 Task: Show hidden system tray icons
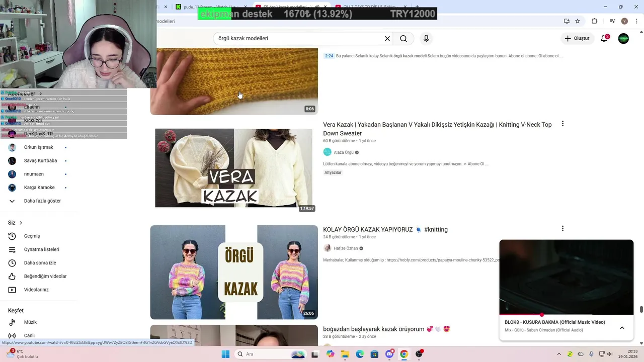[559, 354]
